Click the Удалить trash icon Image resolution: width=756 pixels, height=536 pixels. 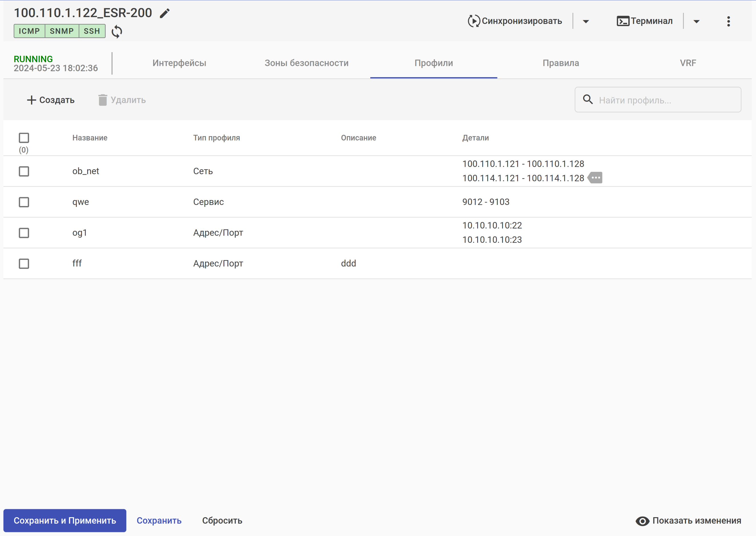point(103,100)
